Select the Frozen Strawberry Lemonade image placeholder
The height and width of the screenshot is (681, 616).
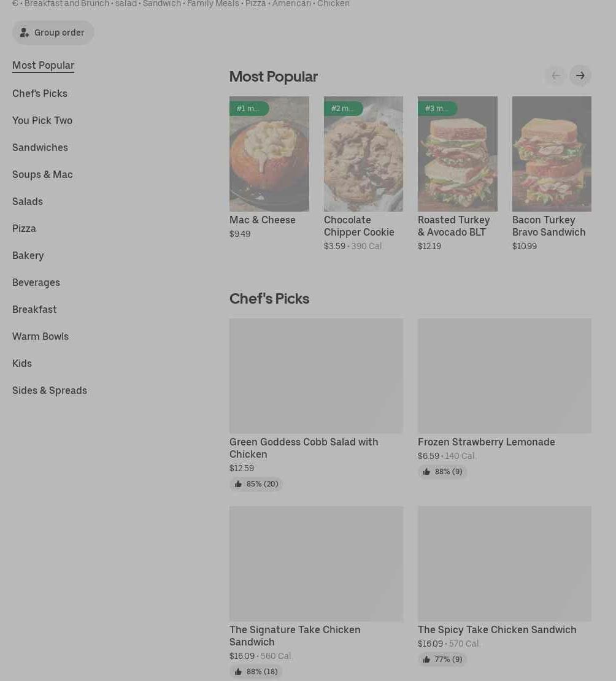click(x=504, y=375)
